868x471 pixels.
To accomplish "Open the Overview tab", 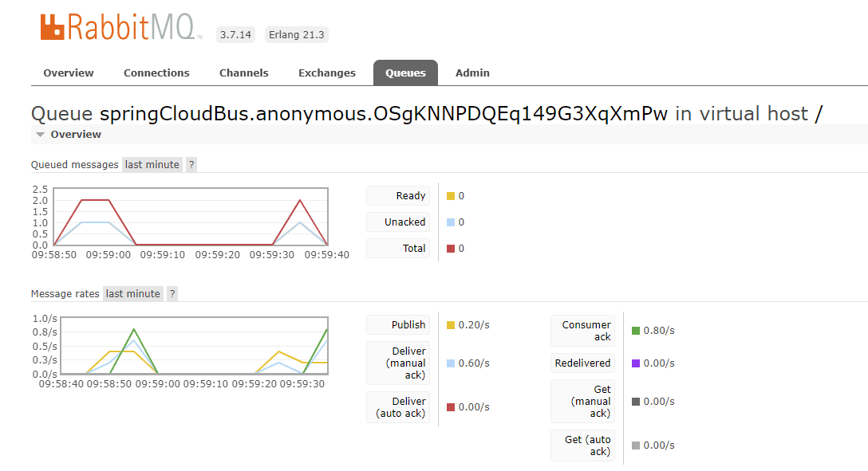I will [69, 73].
